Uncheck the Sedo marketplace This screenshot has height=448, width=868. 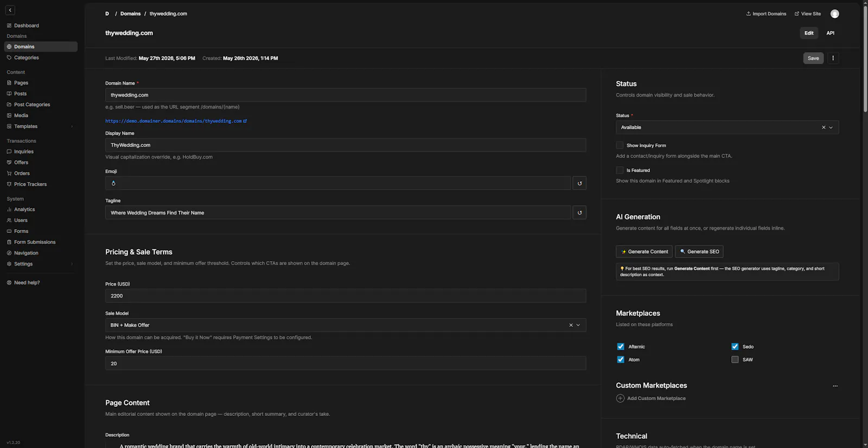pyautogui.click(x=735, y=346)
